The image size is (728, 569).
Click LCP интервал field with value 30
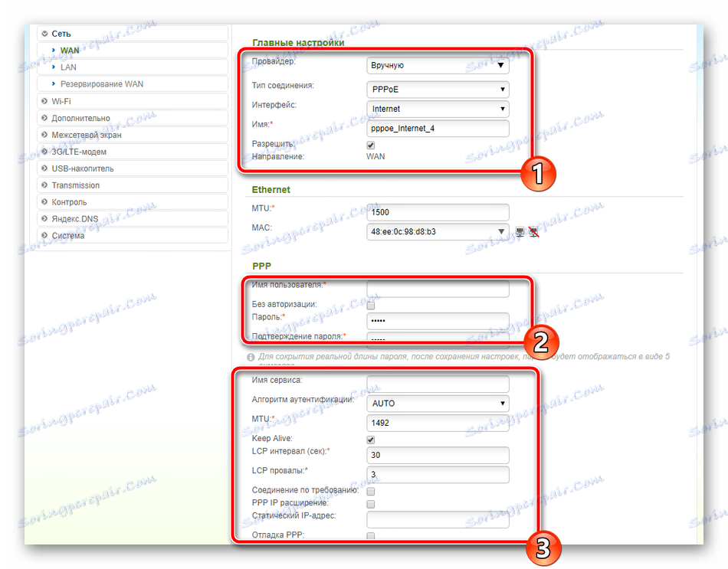click(x=438, y=455)
